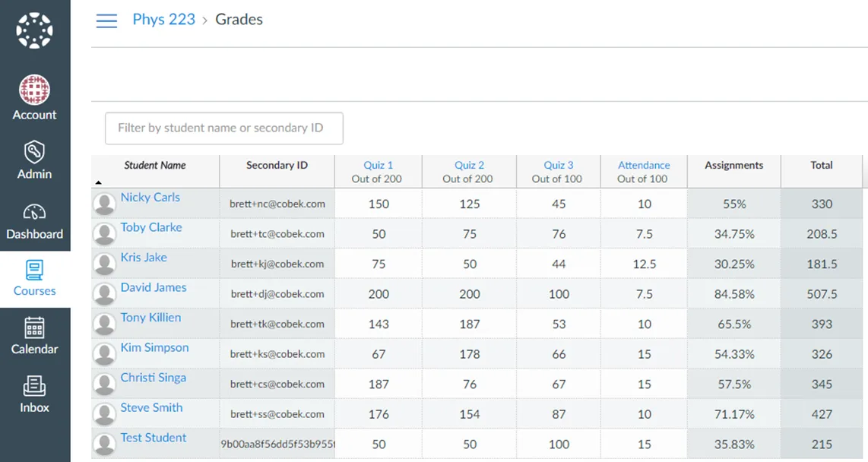Select Steve Smith assignments 71.17%
Screen dimensions: 868x462
[x=734, y=413]
